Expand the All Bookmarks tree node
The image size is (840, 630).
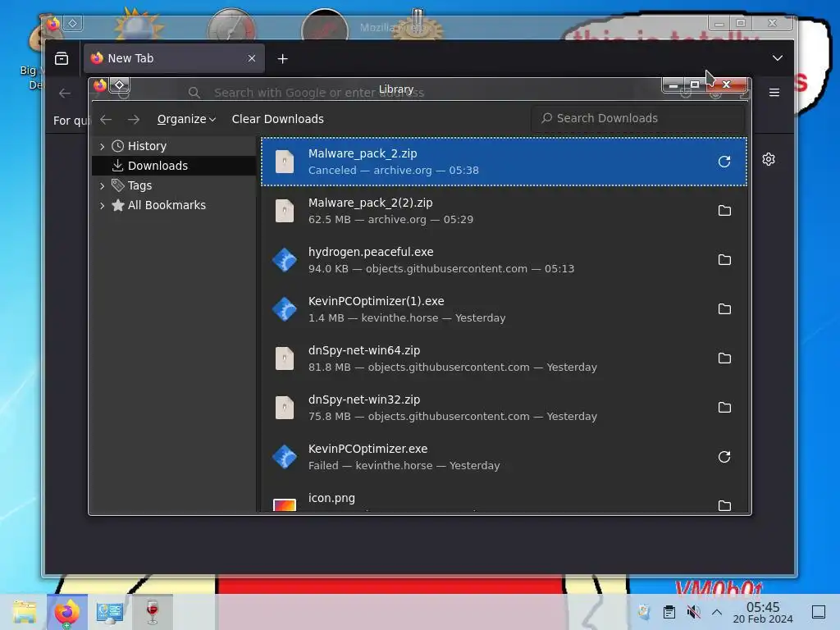point(103,205)
